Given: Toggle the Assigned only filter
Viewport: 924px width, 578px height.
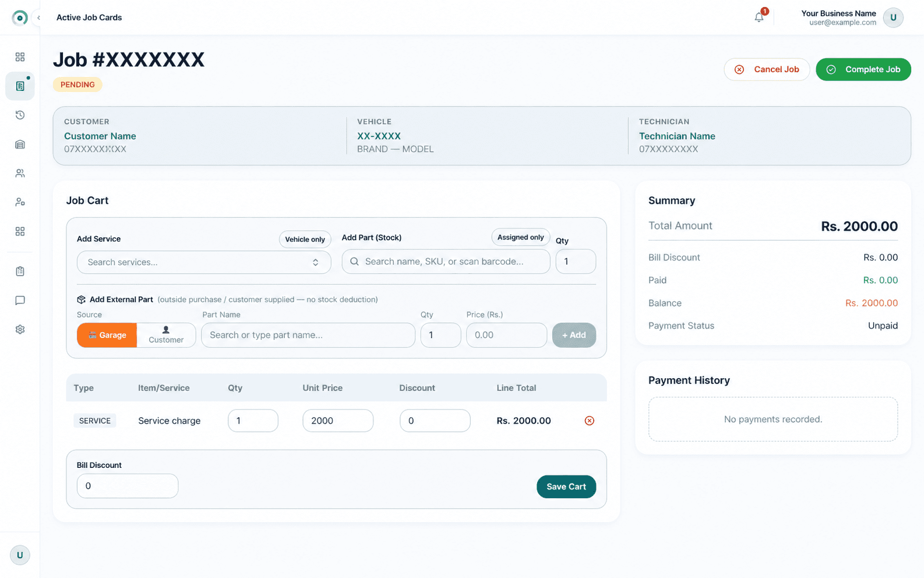Looking at the screenshot, I should 520,237.
